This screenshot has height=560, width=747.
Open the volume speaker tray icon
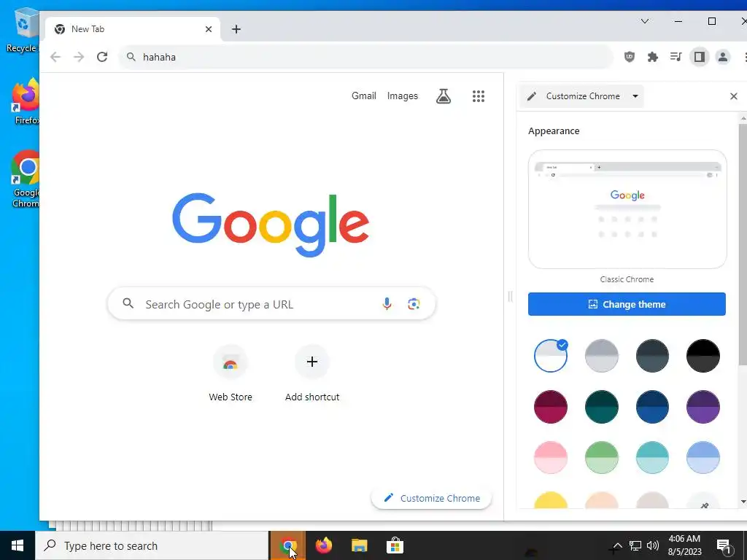coord(653,545)
